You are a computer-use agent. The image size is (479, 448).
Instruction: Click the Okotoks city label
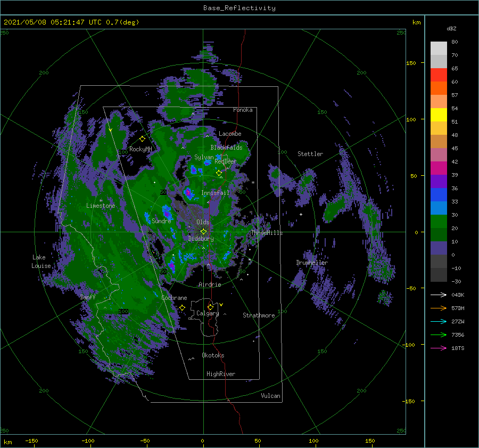point(213,355)
